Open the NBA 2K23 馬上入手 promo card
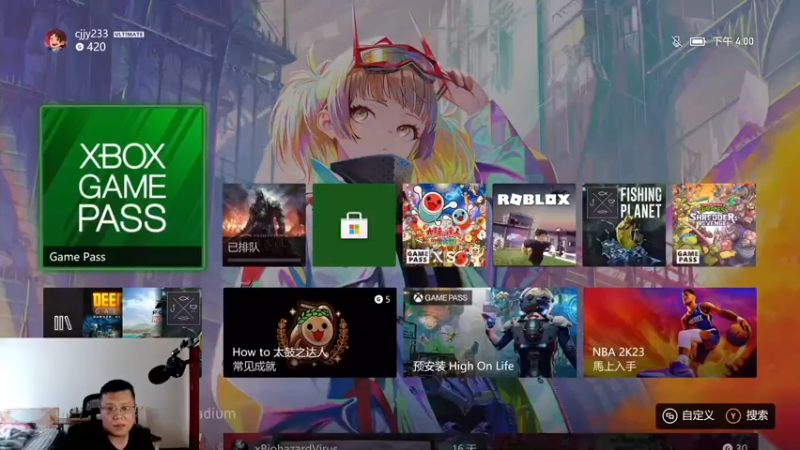The height and width of the screenshot is (450, 800). (670, 333)
